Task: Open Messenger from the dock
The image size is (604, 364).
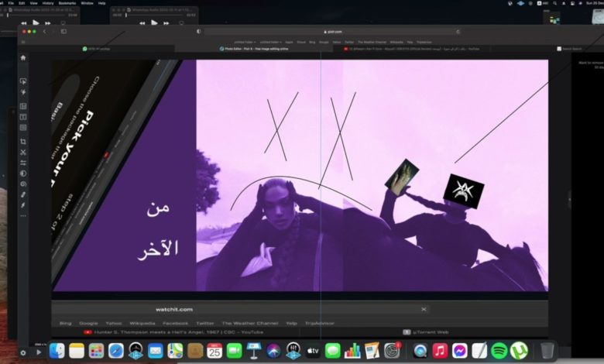Action: [x=460, y=351]
